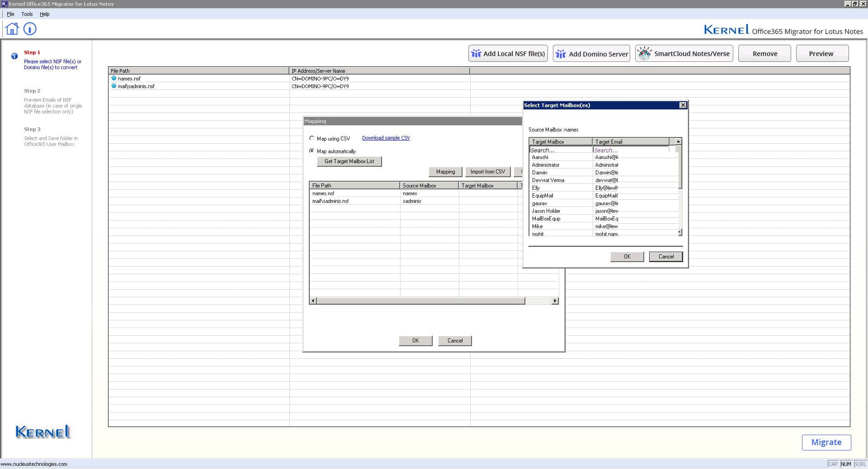Close the Select Target Mailbox(es) dialog
This screenshot has width=868, height=469.
click(x=683, y=105)
